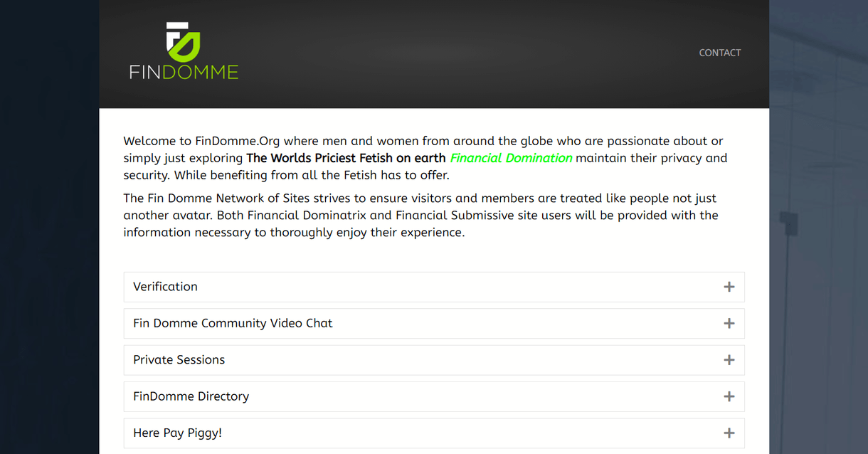Expand the FinDomme Directory panel
The height and width of the screenshot is (454, 868).
click(191, 396)
